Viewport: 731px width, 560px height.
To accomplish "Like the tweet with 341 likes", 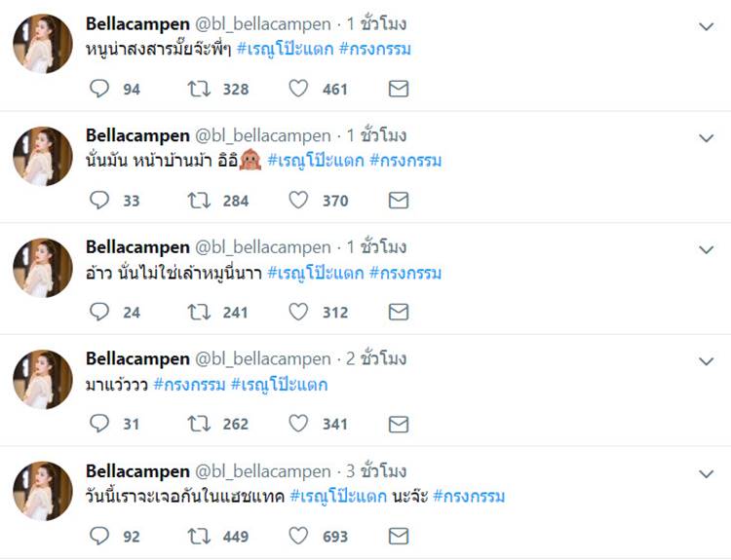I will tap(299, 424).
